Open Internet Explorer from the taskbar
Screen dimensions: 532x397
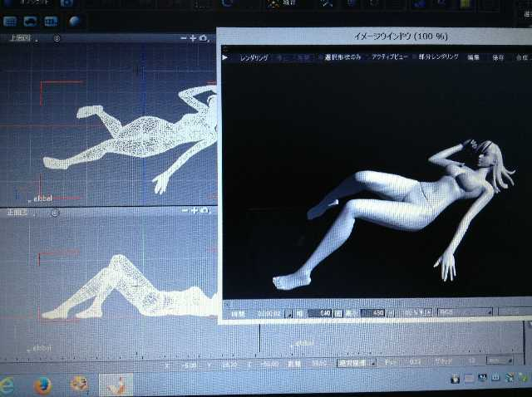[x=8, y=384]
